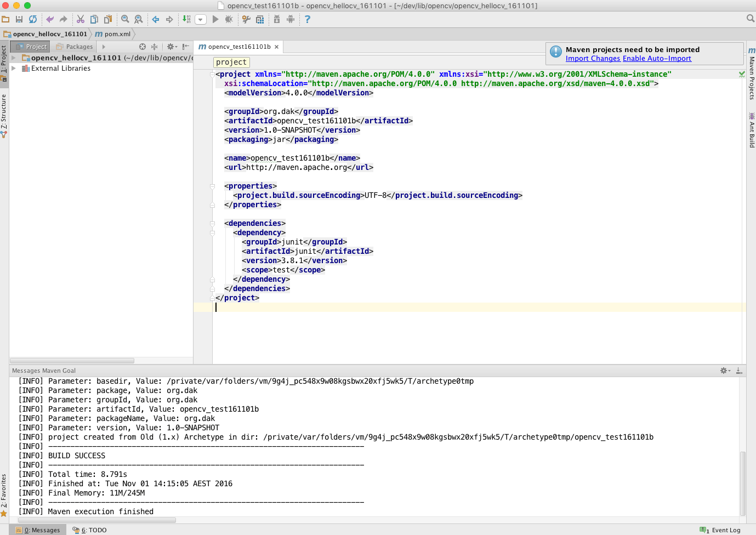The height and width of the screenshot is (535, 756).
Task: Switch to the Project view tab
Action: coord(31,47)
